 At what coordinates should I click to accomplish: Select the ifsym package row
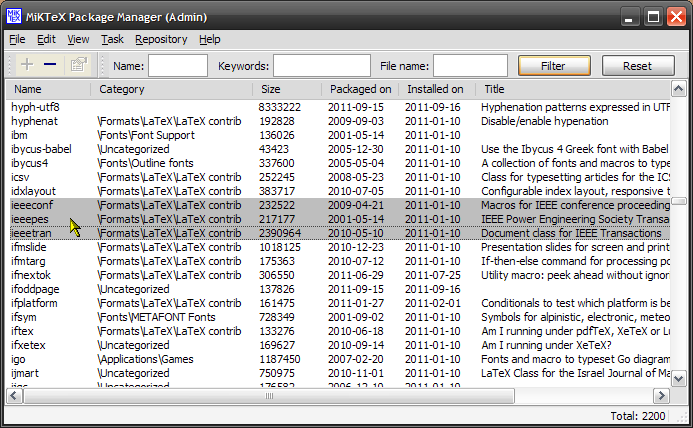(339, 317)
